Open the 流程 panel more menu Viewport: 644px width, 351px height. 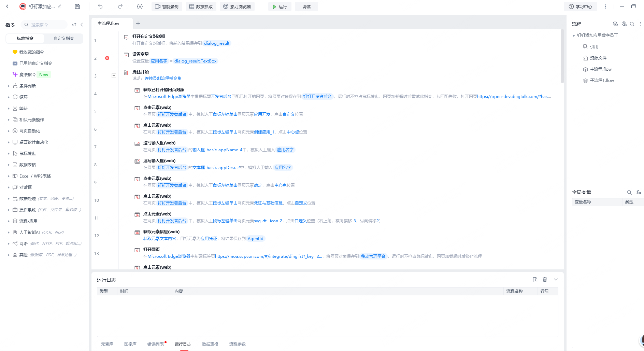click(x=640, y=24)
